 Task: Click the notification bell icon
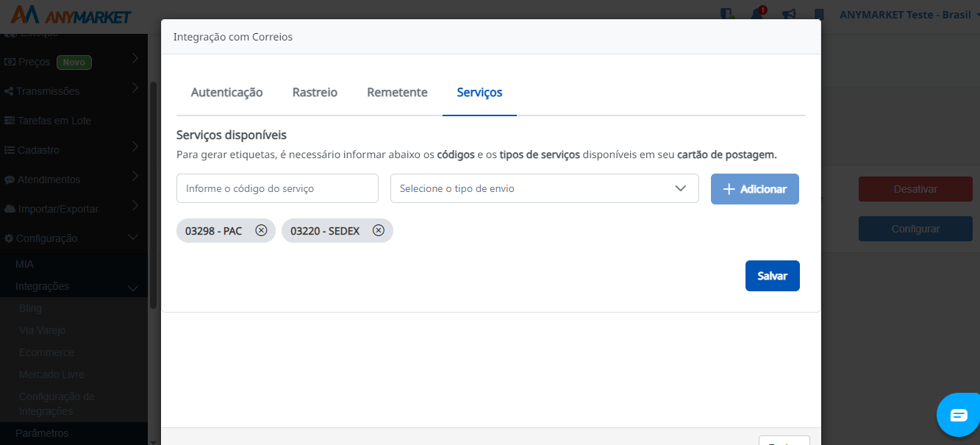click(x=757, y=14)
